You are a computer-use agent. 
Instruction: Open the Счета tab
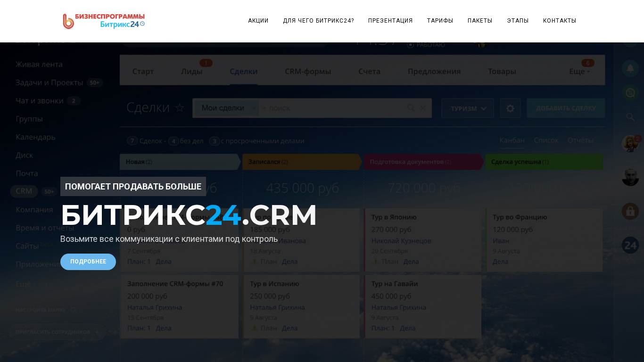pyautogui.click(x=369, y=71)
